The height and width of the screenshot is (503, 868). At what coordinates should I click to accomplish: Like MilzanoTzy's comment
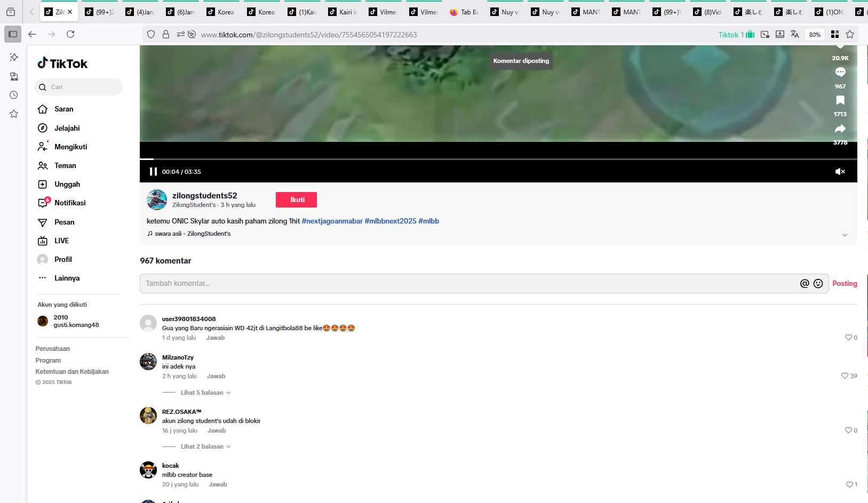tap(845, 376)
